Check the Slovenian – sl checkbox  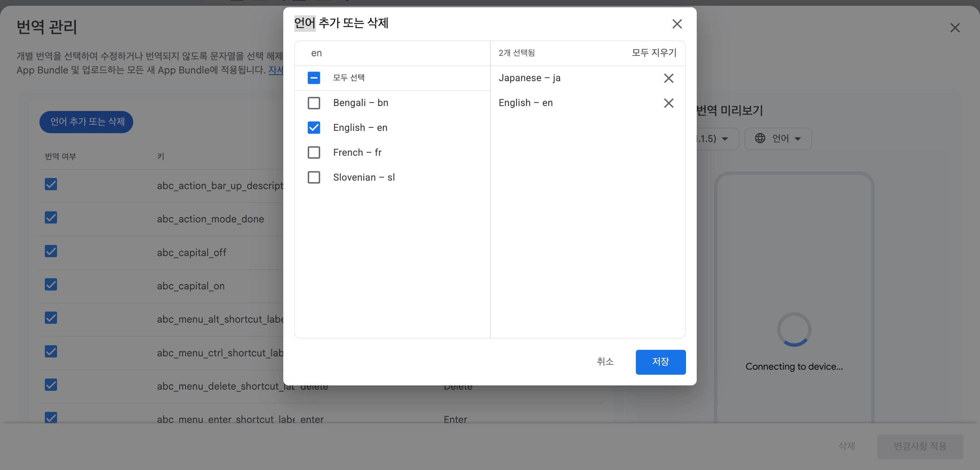[x=314, y=178]
